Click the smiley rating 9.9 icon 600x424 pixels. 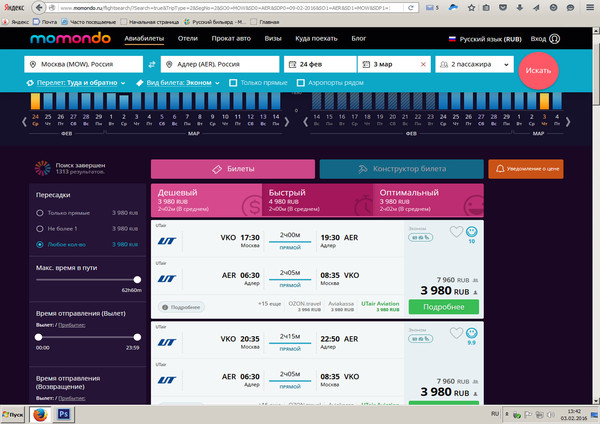click(471, 333)
